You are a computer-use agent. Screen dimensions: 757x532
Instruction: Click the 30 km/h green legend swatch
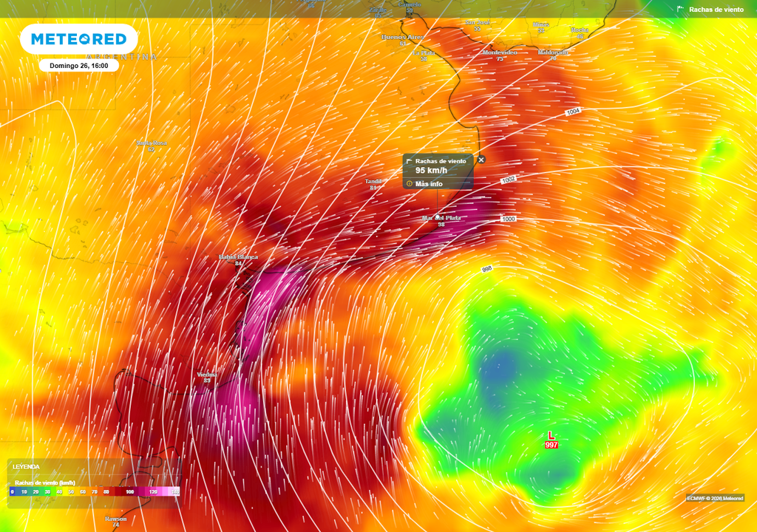pyautogui.click(x=47, y=491)
